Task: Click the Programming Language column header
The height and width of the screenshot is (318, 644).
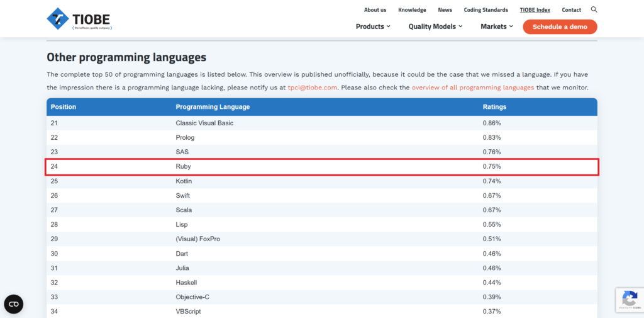Action: [x=213, y=107]
